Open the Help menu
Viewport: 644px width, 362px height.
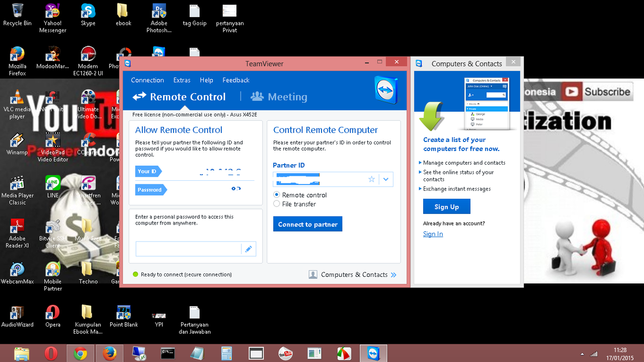click(206, 80)
